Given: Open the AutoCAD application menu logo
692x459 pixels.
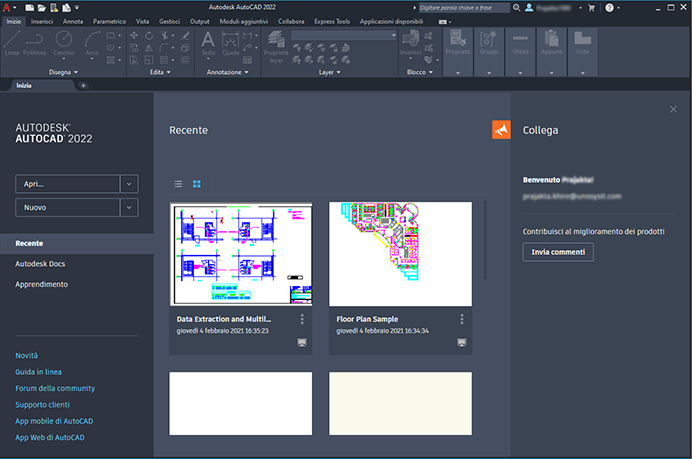Looking at the screenshot, I should point(6,8).
